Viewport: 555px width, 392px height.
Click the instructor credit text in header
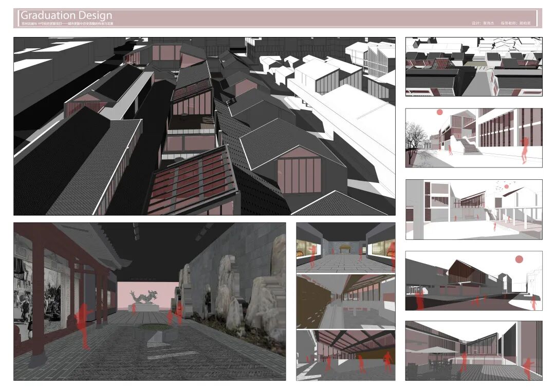coord(516,23)
